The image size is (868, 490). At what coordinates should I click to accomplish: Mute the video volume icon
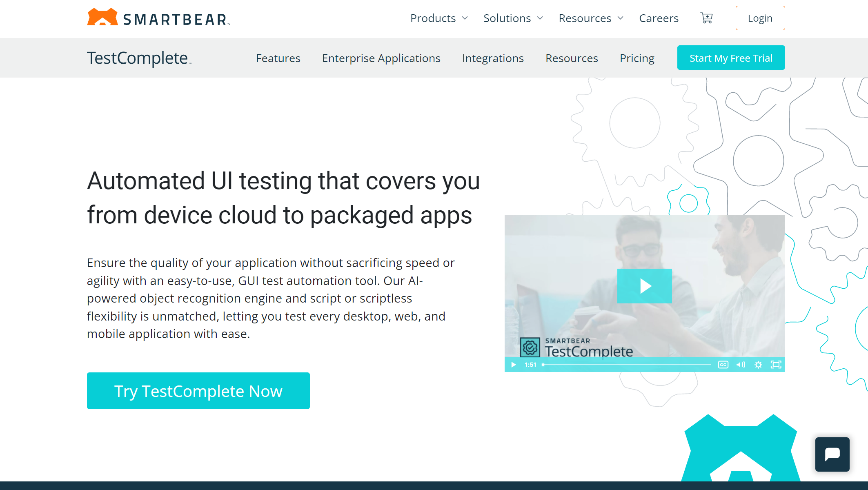[x=741, y=365]
